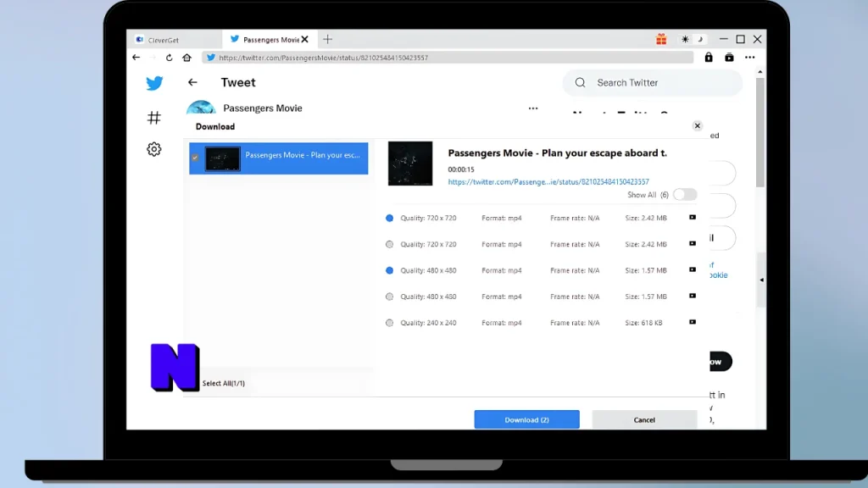Click the Twitter bird logo
This screenshot has width=868, height=488.
coord(154,83)
